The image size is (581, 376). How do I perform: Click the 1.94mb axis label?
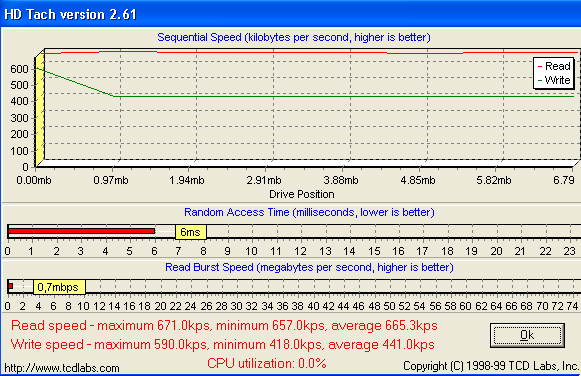(187, 180)
